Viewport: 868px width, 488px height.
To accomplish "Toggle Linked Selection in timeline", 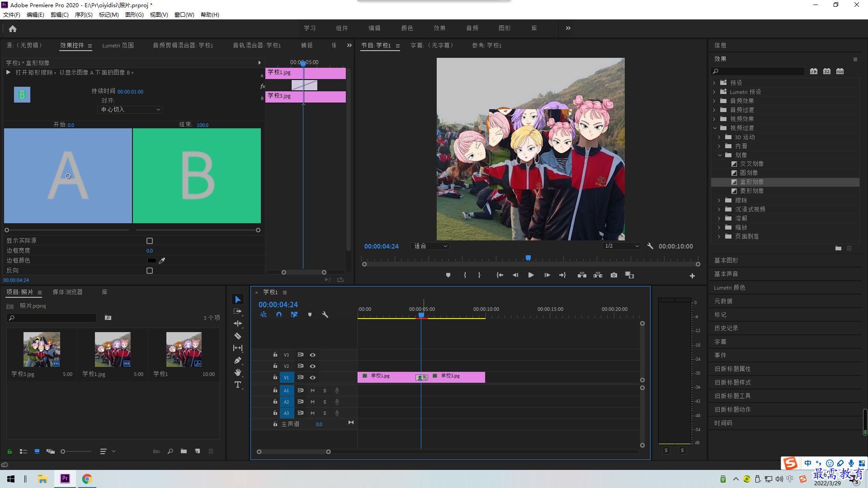I will 294,314.
